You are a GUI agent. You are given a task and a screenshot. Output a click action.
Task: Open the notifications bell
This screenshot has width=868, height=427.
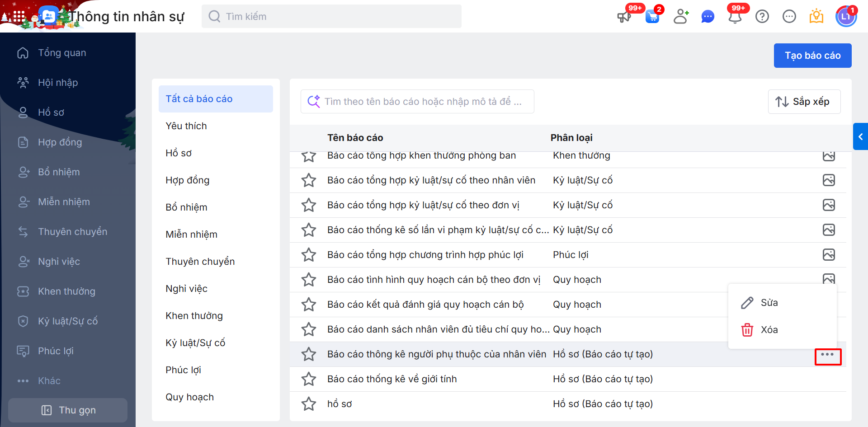(735, 17)
